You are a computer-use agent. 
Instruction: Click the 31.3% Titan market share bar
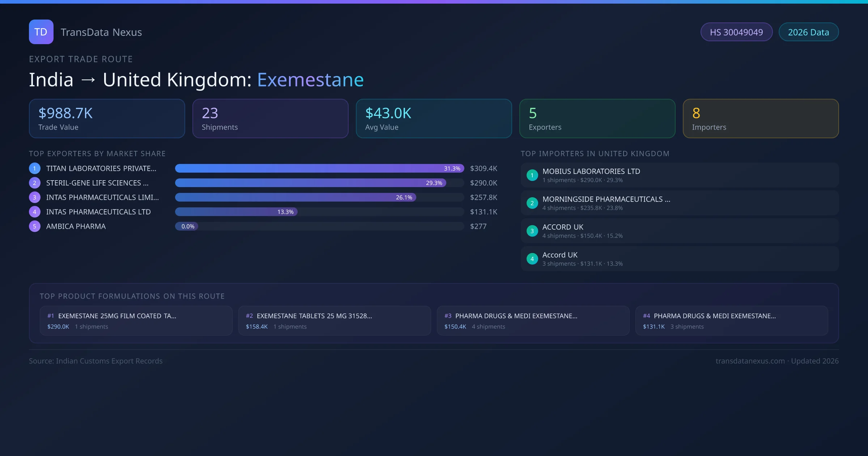[319, 168]
